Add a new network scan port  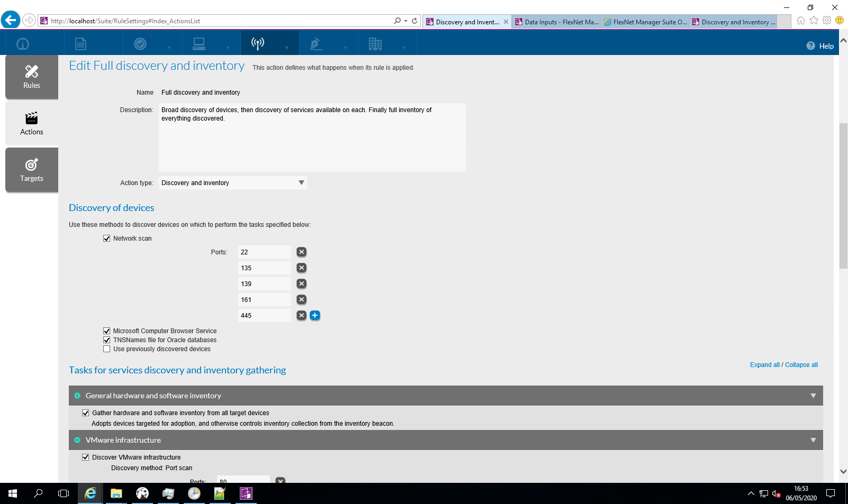[315, 316]
